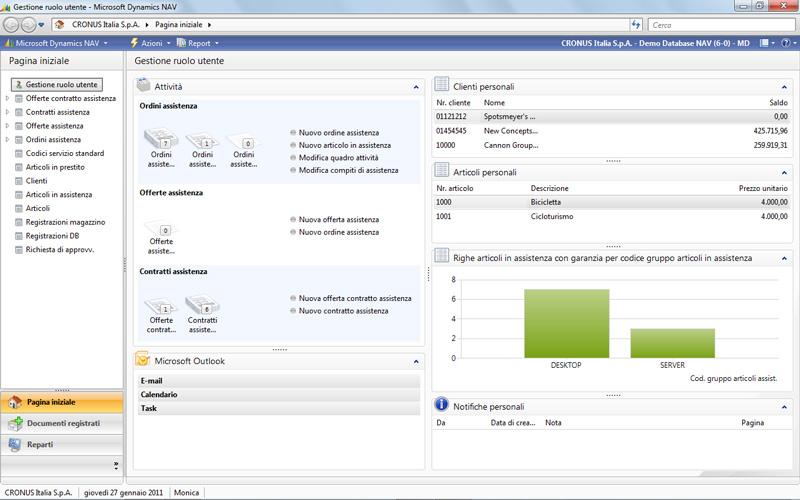Expand the Contratti assistenza tree node
This screenshot has width=800, height=500.
click(7, 112)
